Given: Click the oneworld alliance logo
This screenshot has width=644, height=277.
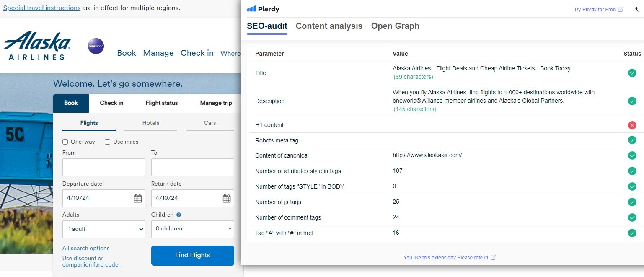Looking at the screenshot, I should (x=96, y=46).
